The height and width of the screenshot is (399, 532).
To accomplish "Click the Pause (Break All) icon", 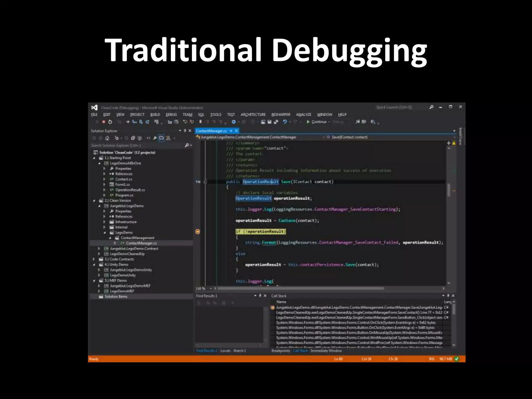I will [x=97, y=122].
